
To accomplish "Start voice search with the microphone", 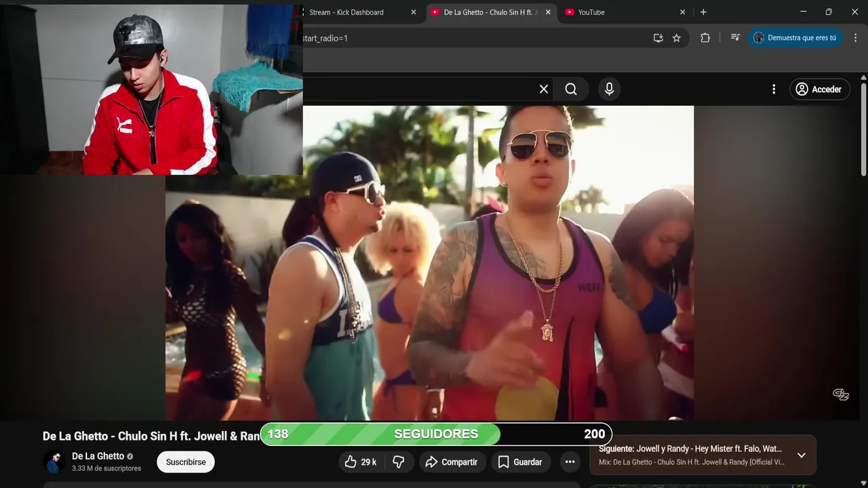I will click(x=609, y=89).
